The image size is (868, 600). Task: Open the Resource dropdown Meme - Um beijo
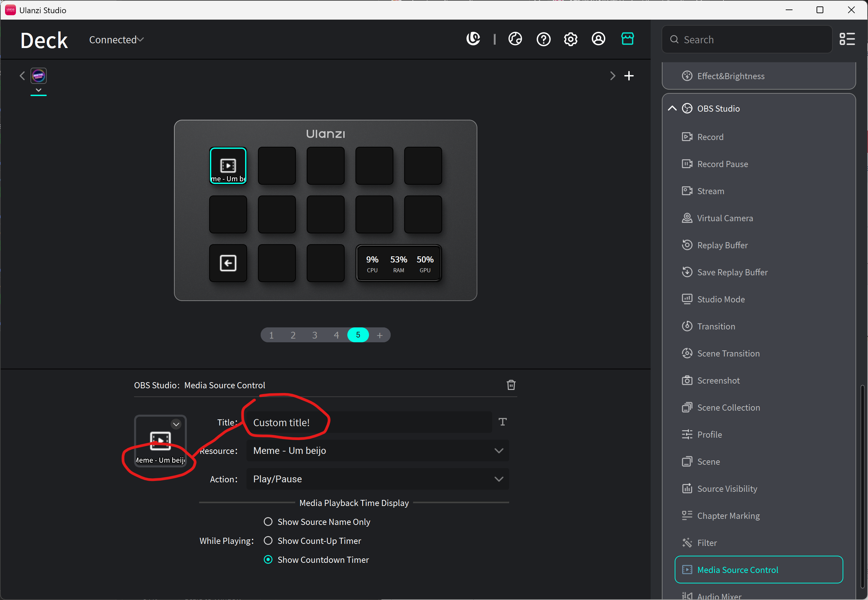(x=377, y=451)
